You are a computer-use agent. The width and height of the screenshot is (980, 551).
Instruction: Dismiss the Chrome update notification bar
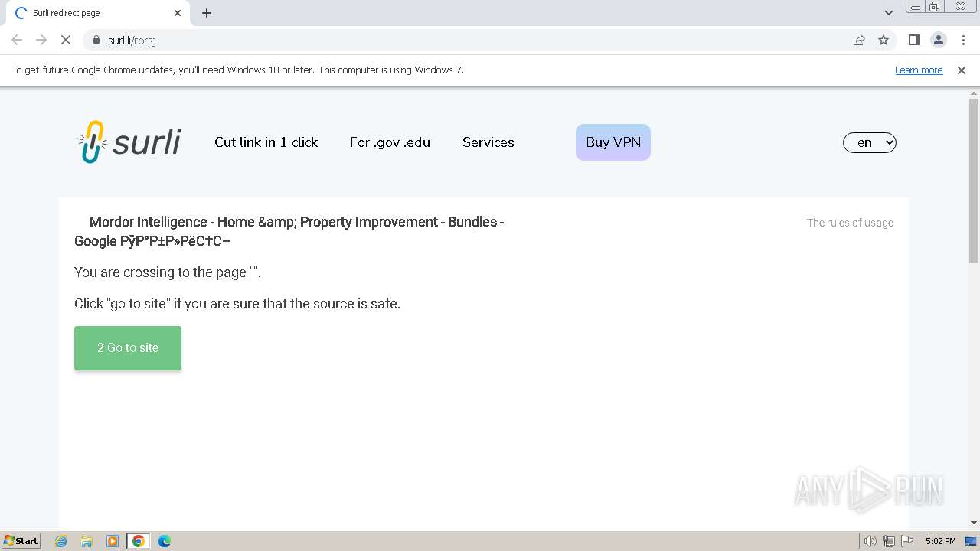point(962,70)
